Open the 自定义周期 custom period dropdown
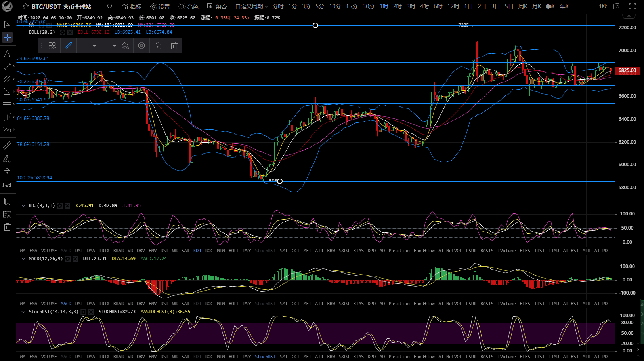 coord(251,6)
